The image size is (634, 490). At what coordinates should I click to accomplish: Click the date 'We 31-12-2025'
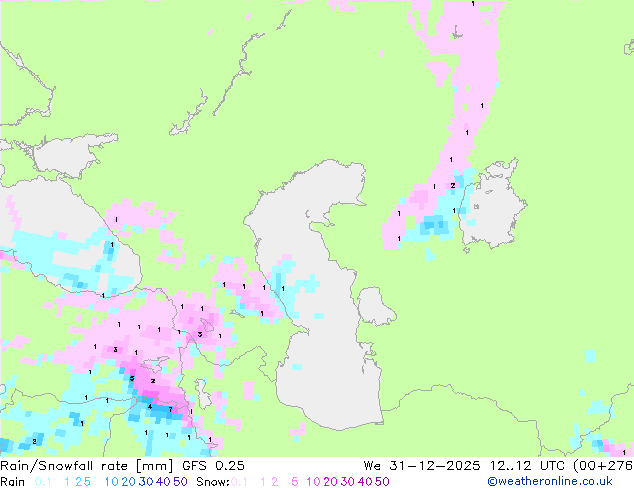click(422, 466)
